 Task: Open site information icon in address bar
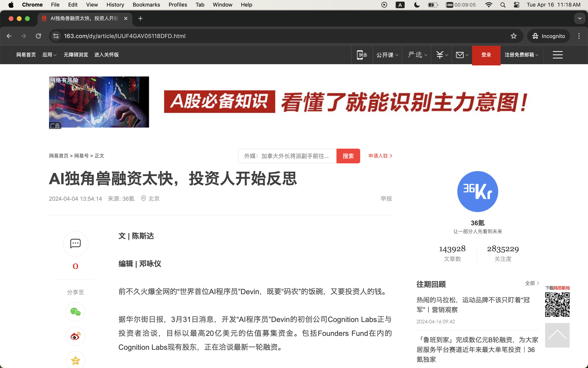click(x=56, y=36)
